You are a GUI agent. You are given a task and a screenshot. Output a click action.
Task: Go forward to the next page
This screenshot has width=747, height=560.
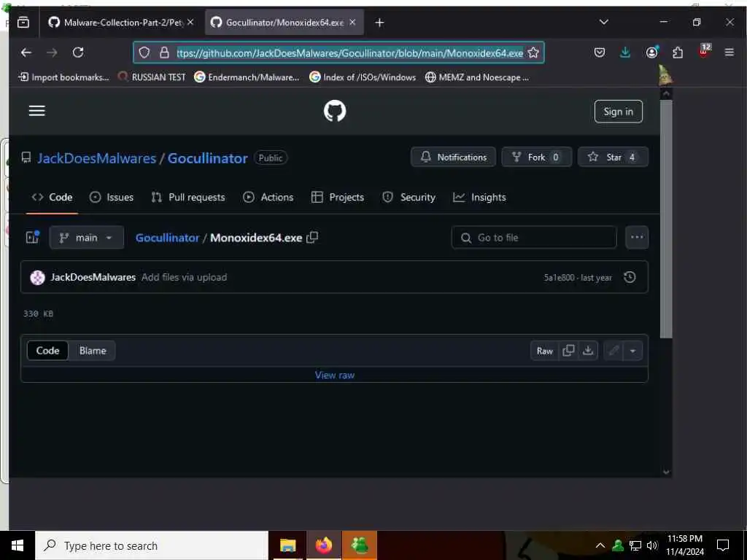pyautogui.click(x=52, y=52)
